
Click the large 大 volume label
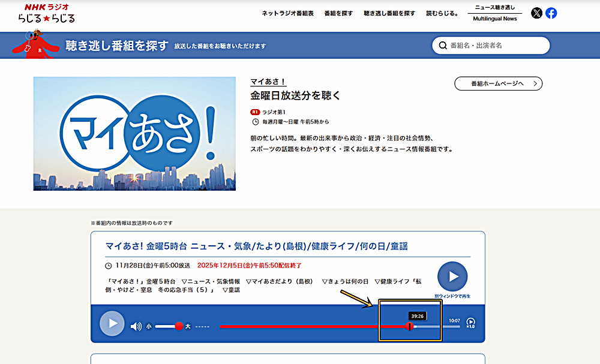(188, 326)
